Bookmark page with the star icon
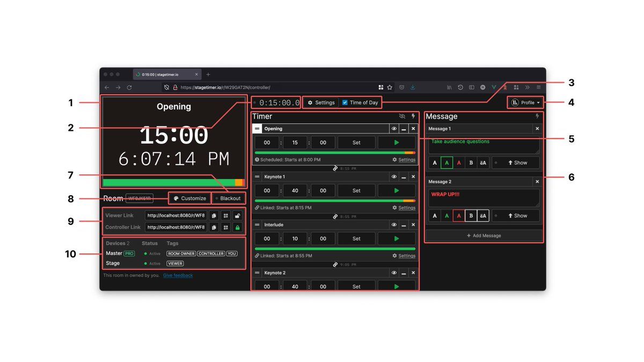 390,87
